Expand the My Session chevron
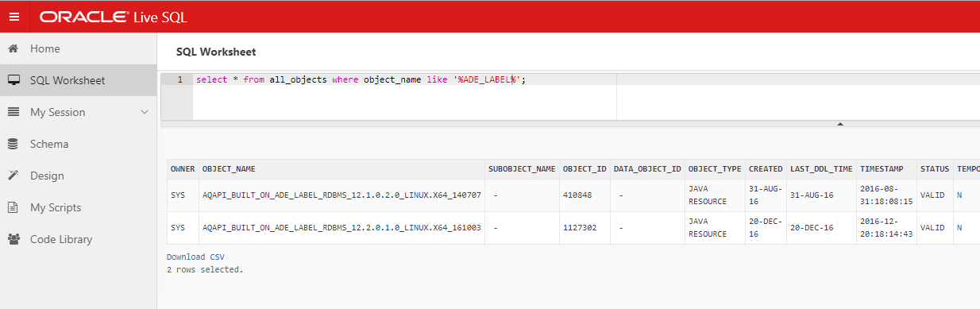The width and height of the screenshot is (980, 309). click(145, 112)
